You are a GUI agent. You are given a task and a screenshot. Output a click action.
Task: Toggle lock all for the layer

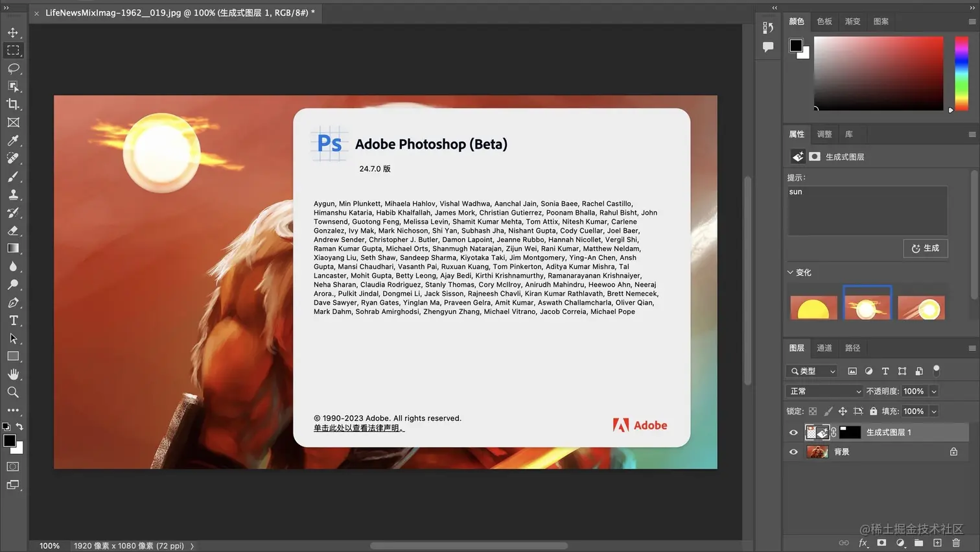[874, 411]
